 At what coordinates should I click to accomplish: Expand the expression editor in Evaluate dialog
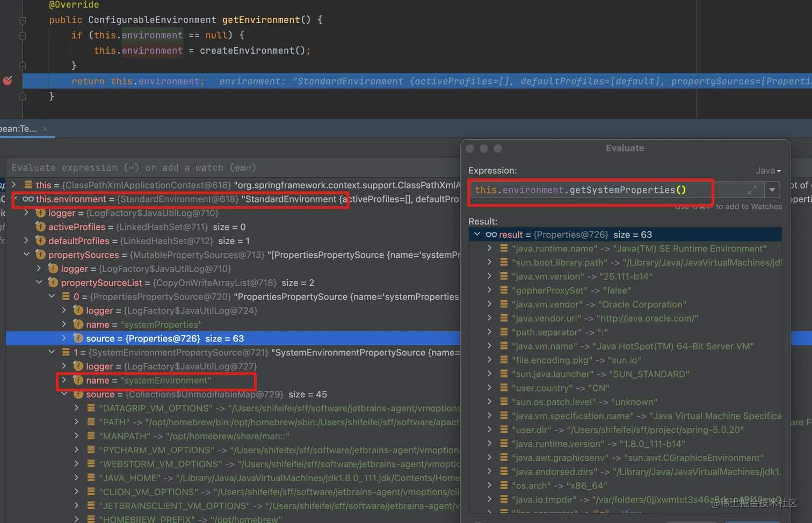coord(752,190)
